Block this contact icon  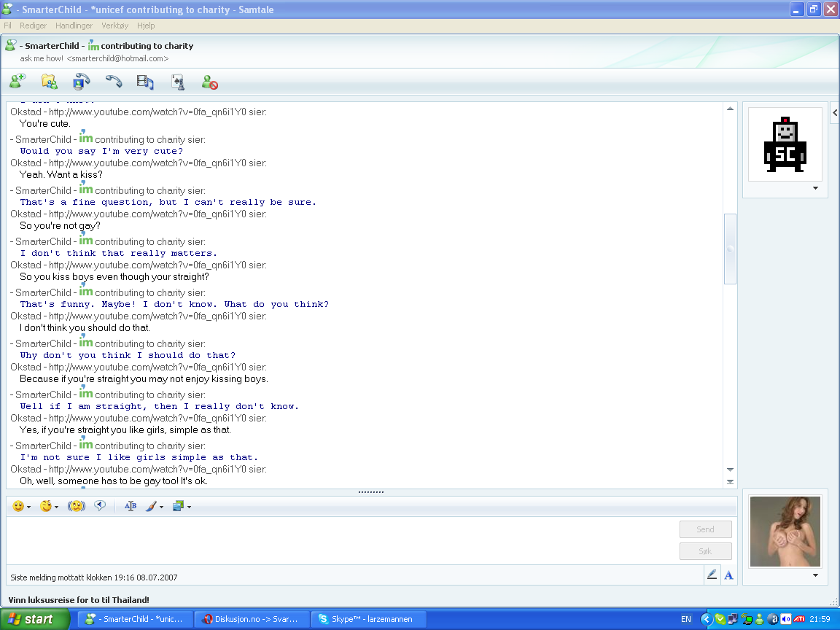tap(209, 82)
